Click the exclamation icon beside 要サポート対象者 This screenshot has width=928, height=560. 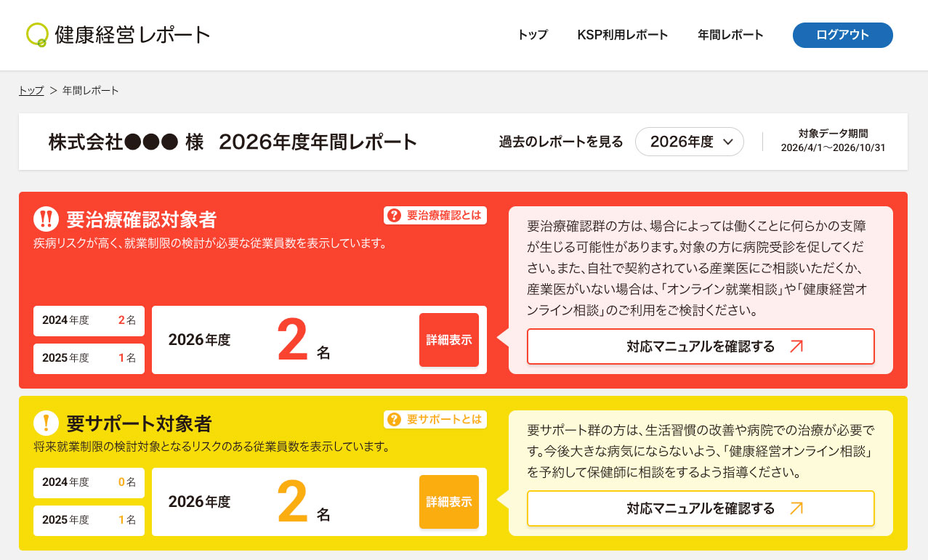(x=46, y=423)
